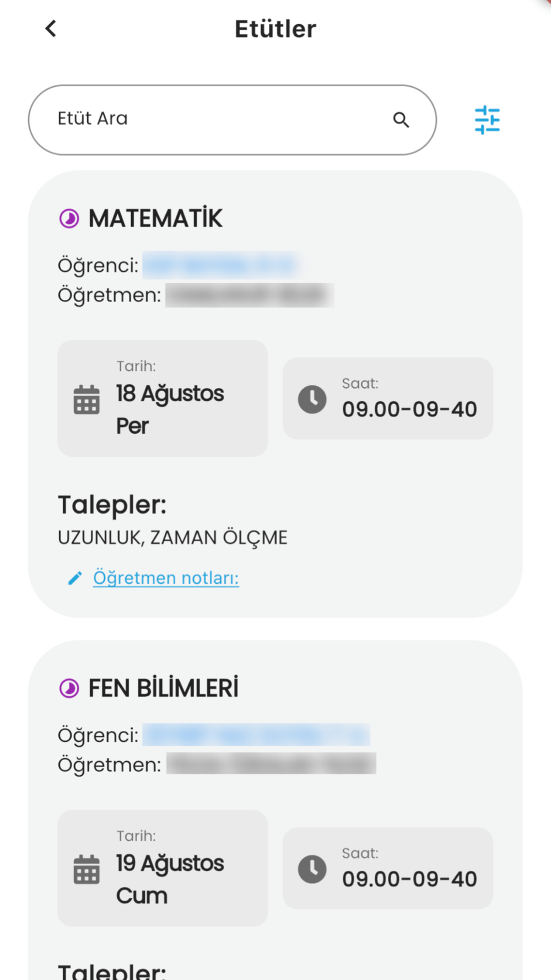Click the calendar icon for 18 Ağustos
551x980 pixels.
click(87, 400)
